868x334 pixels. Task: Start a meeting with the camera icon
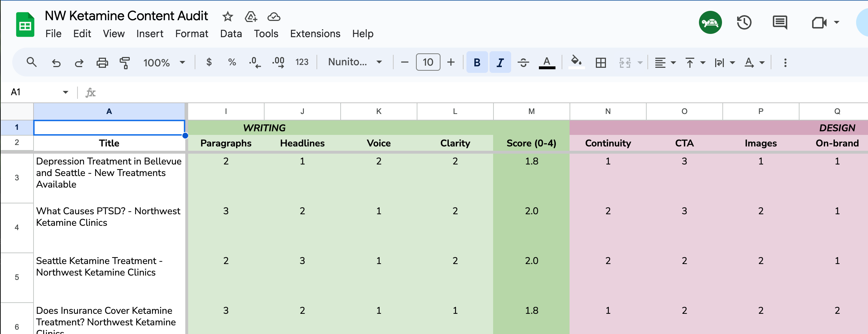click(819, 23)
